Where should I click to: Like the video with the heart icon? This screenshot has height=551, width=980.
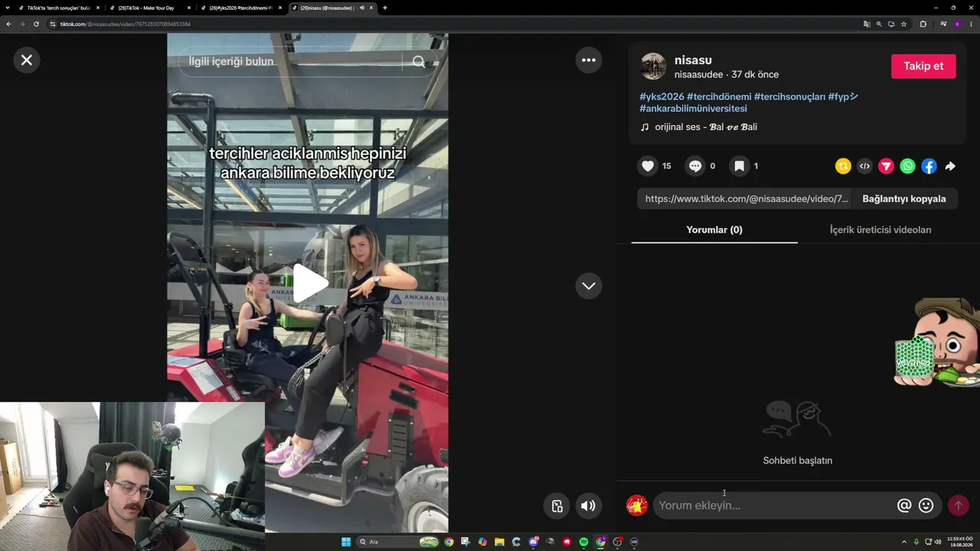pyautogui.click(x=648, y=166)
